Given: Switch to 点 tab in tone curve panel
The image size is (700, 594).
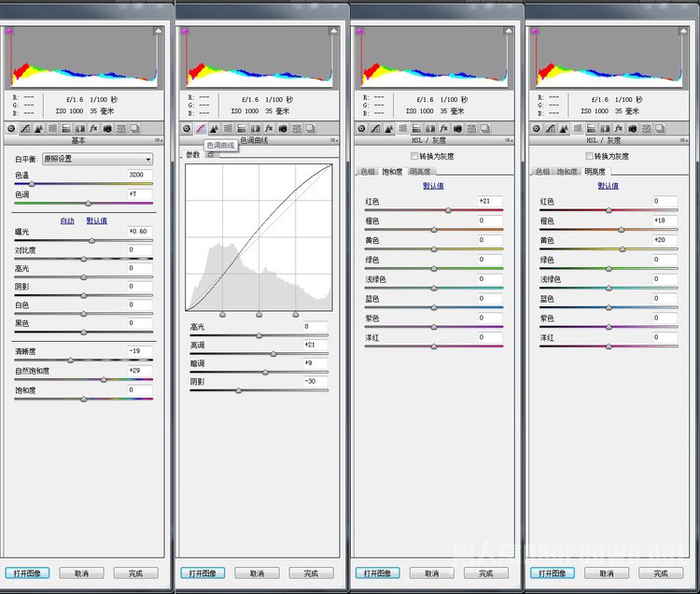Looking at the screenshot, I should point(211,155).
